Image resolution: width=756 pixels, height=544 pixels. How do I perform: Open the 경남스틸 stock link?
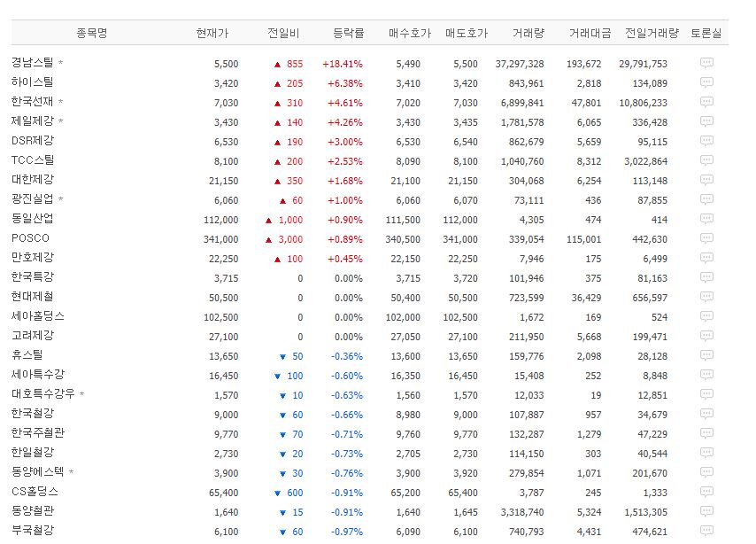click(32, 62)
